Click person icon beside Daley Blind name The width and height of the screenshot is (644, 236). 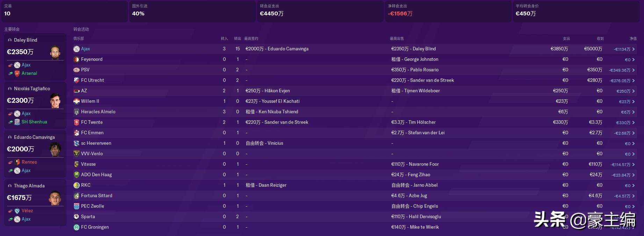click(10, 40)
